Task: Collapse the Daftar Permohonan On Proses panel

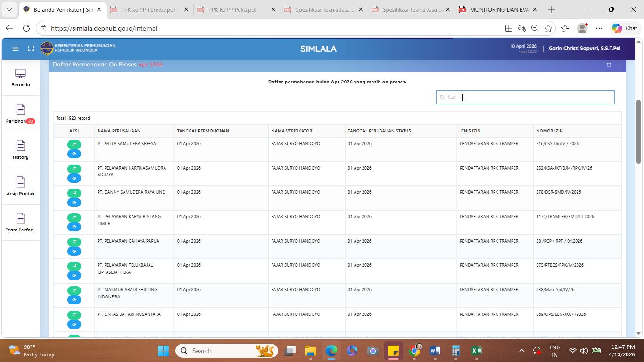Action: click(x=618, y=65)
